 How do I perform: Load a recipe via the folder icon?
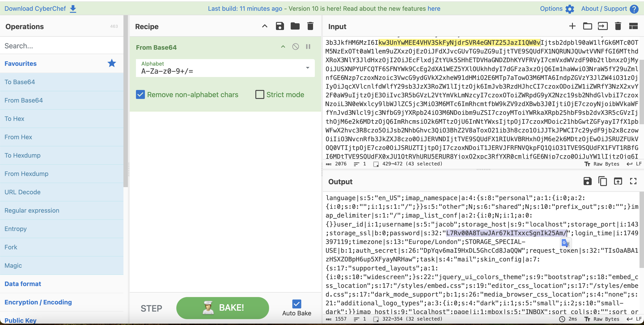pos(295,26)
